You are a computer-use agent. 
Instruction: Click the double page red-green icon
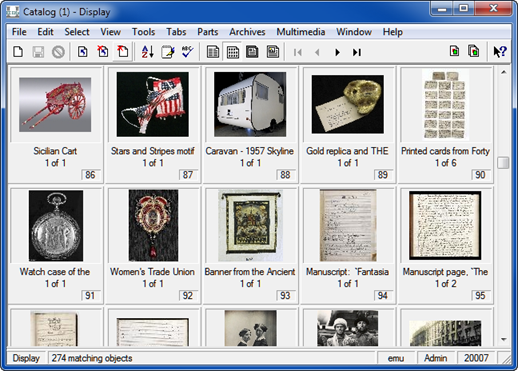474,51
